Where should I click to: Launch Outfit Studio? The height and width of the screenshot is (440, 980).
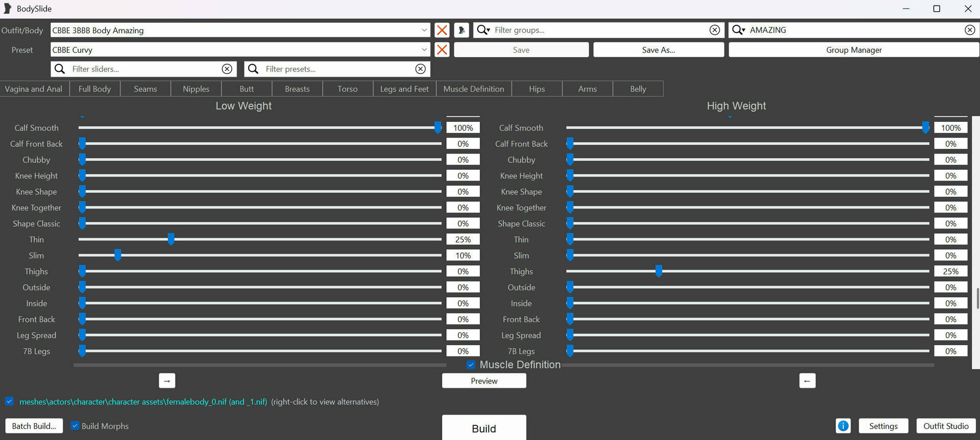click(946, 426)
